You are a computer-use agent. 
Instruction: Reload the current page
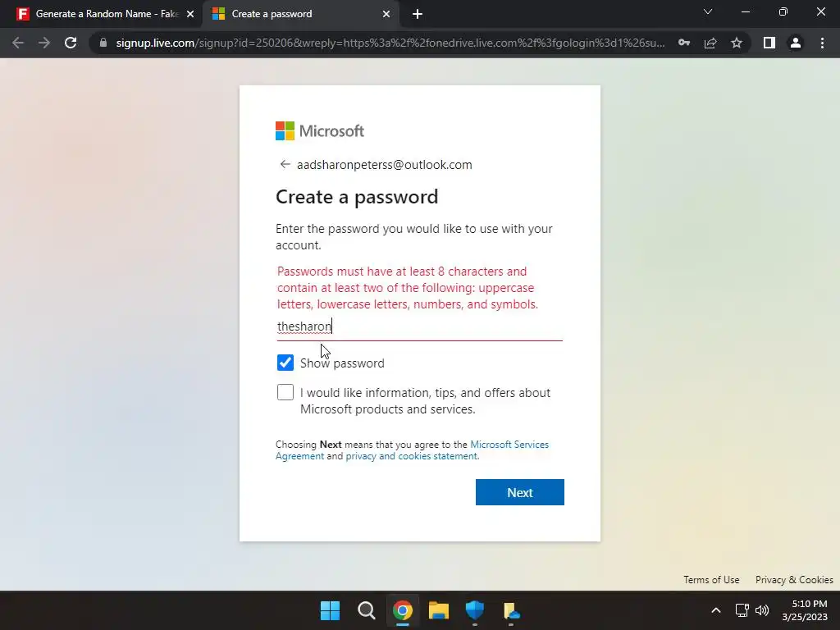pyautogui.click(x=71, y=43)
